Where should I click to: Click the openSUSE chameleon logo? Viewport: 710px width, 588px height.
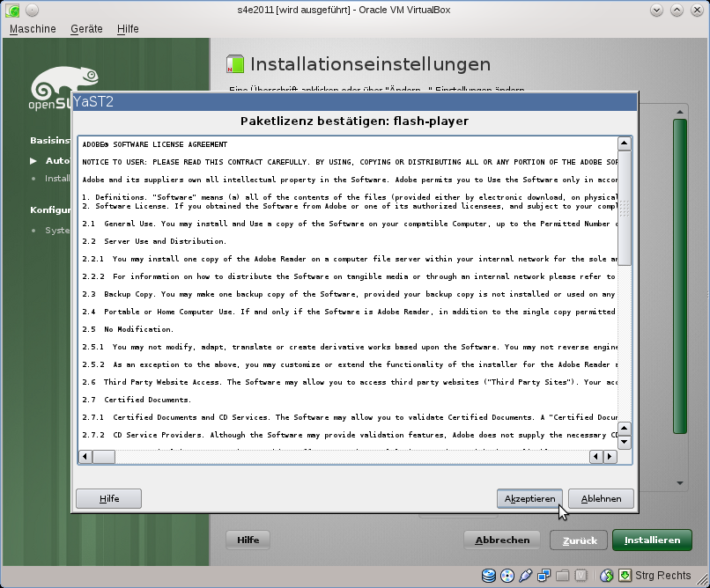tap(63, 87)
